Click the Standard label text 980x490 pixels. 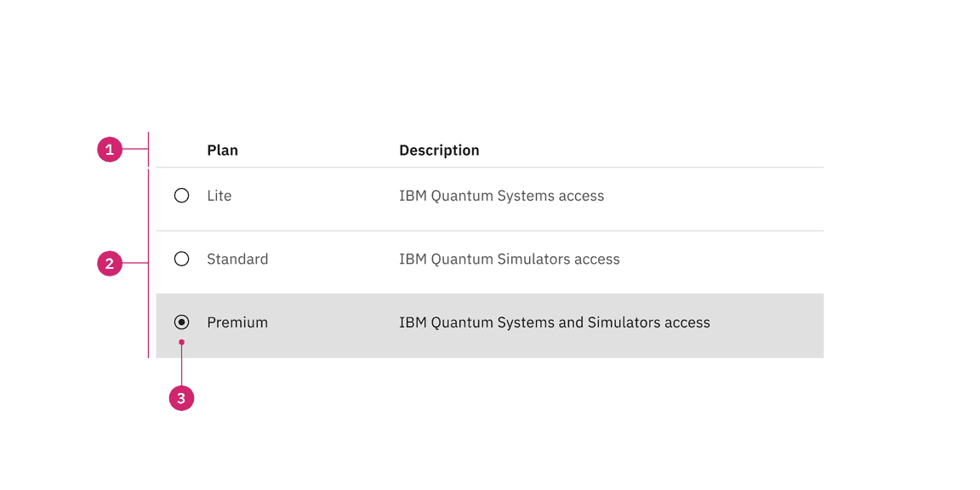point(237,259)
